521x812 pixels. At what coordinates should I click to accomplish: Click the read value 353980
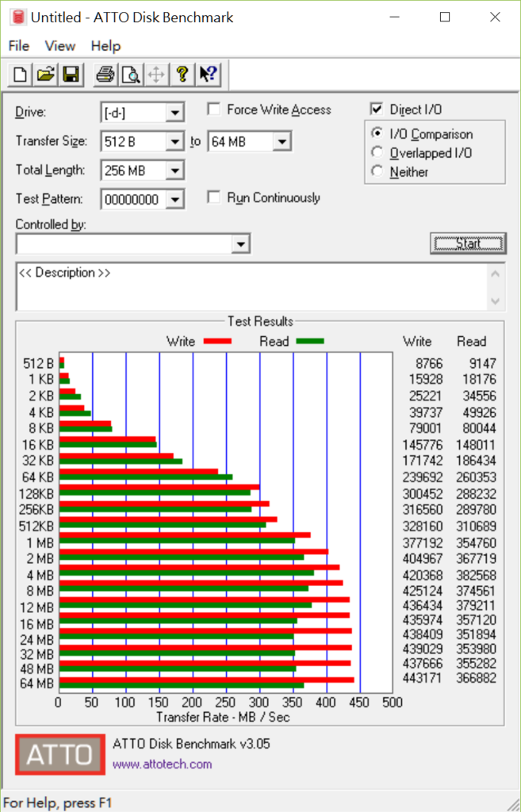[x=477, y=649]
